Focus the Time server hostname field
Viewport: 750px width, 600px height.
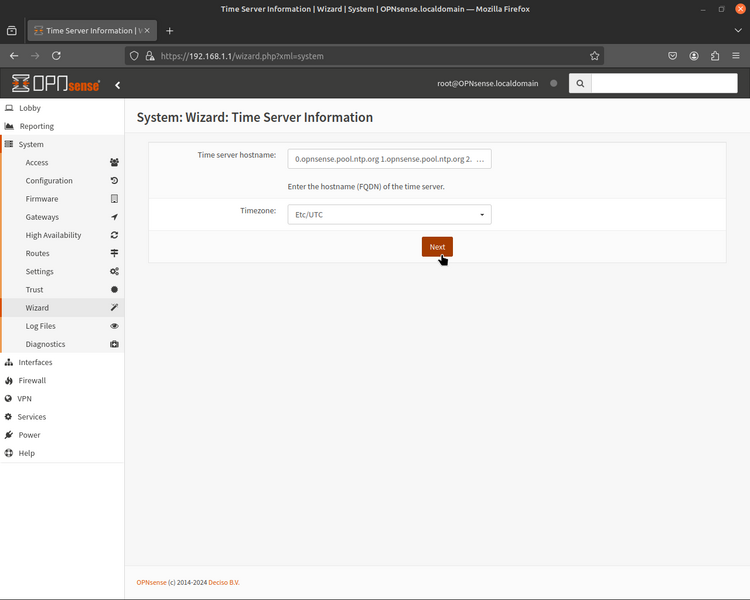click(389, 159)
